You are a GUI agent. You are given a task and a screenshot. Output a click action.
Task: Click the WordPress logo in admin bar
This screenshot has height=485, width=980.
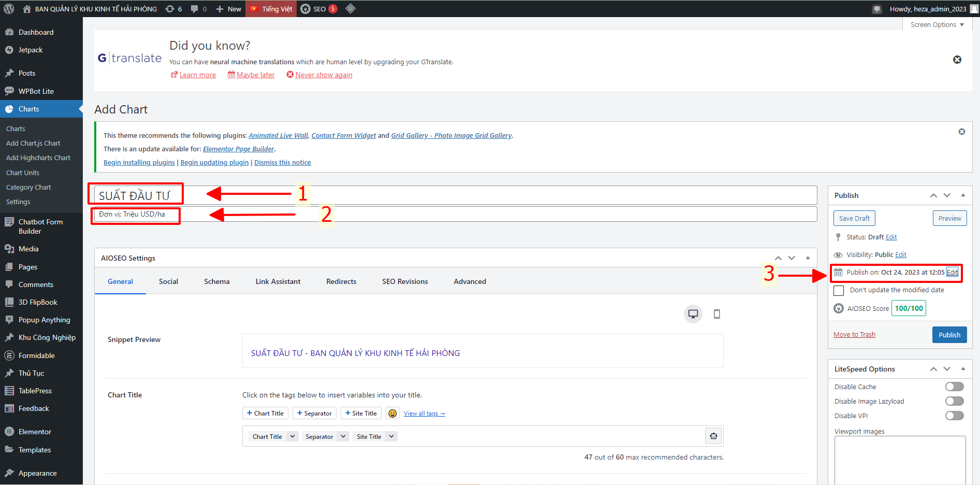pyautogui.click(x=9, y=9)
